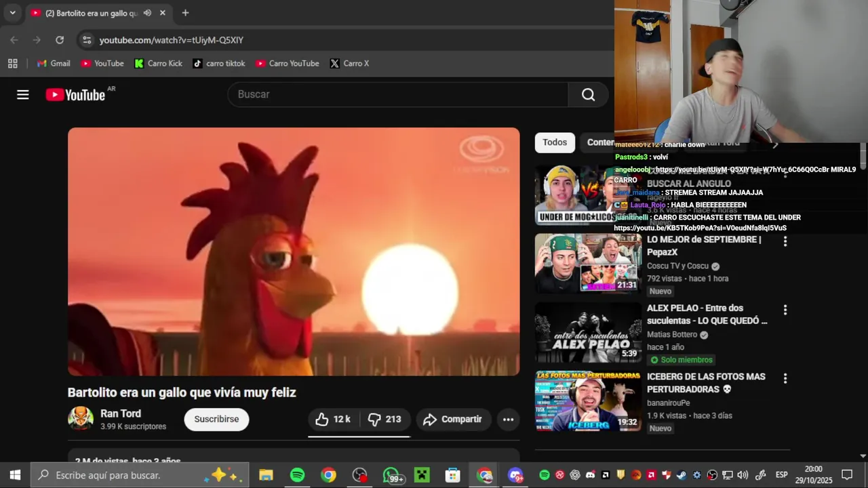Viewport: 868px width, 488px height.
Task: Open the volume speaker tray icon
Action: tap(743, 475)
